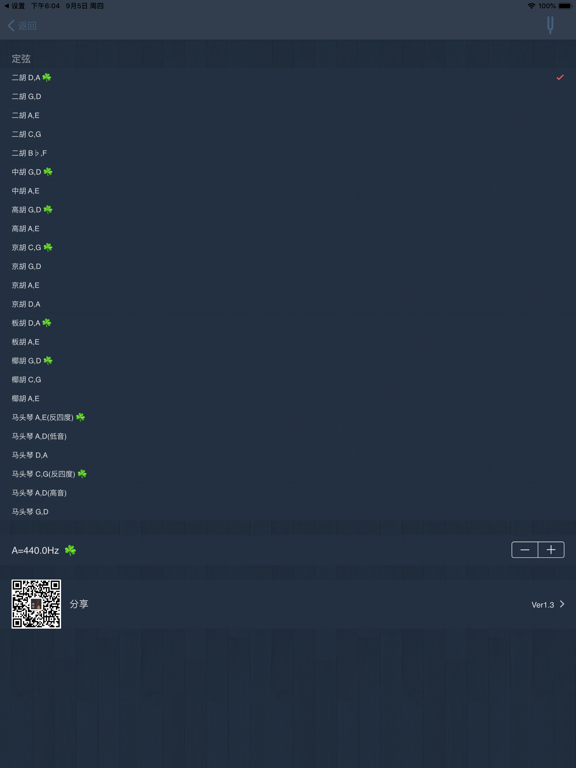Select 二胡 A,E tuning
The image size is (576, 768).
click(288, 115)
